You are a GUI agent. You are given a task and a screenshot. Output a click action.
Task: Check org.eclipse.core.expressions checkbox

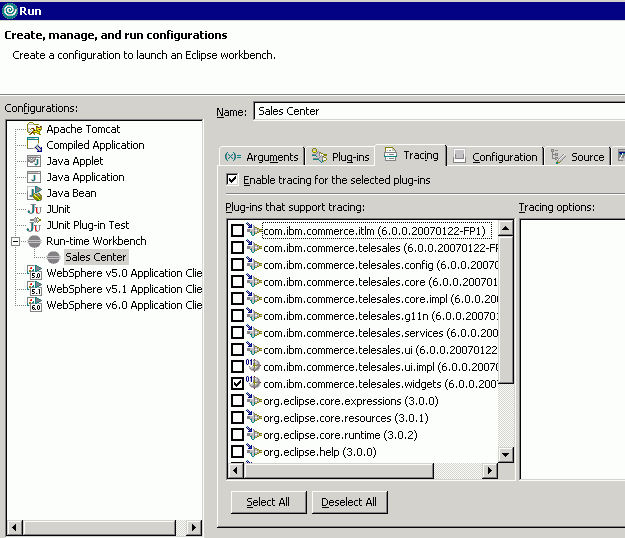(x=238, y=401)
